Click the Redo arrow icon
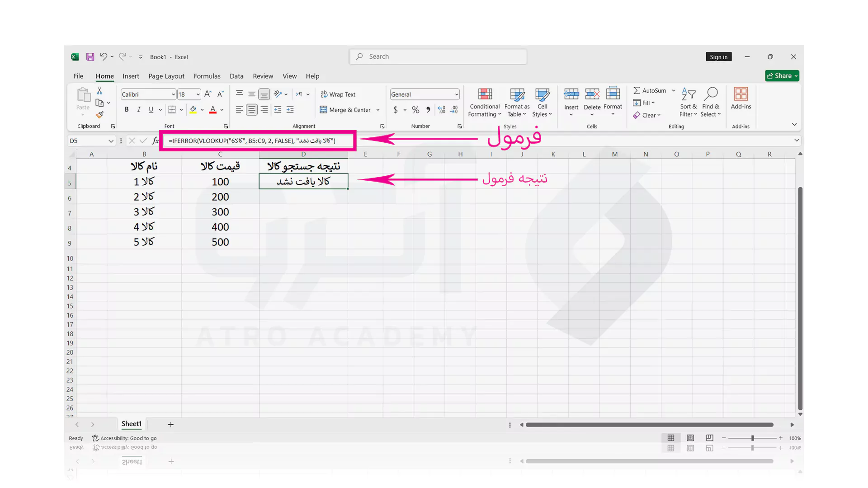Screen dimensions: 868x488 [123, 56]
